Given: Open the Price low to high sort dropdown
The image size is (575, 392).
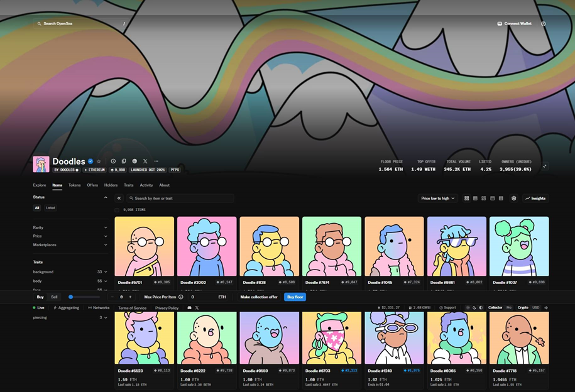Looking at the screenshot, I should coord(437,199).
